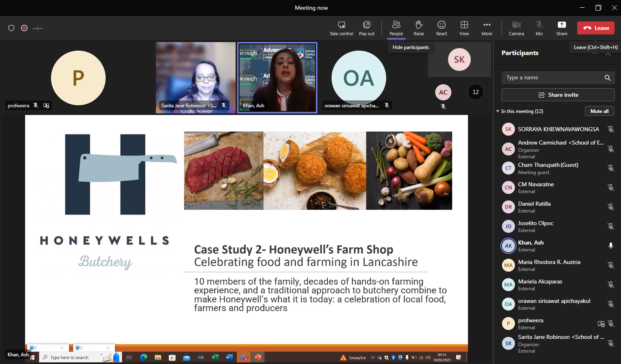Focus the Type a name search field
Image resolution: width=621 pixels, height=364 pixels.
pos(553,78)
